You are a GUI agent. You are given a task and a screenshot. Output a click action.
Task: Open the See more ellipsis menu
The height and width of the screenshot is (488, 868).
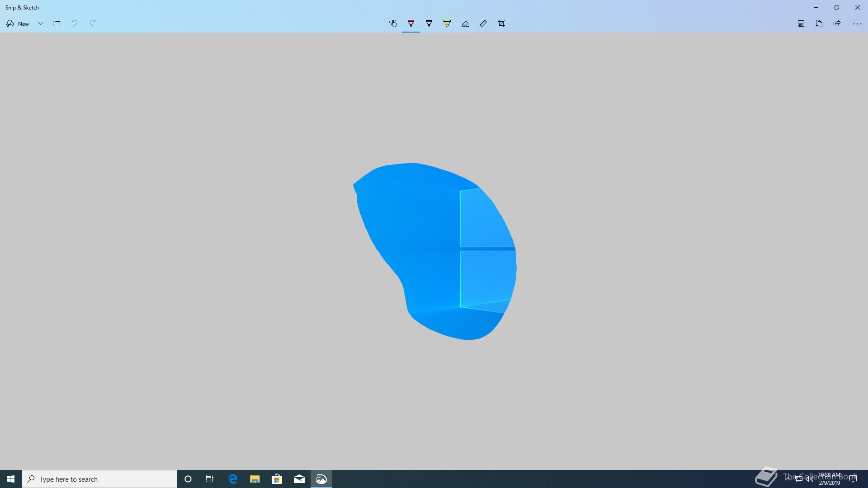pos(857,23)
